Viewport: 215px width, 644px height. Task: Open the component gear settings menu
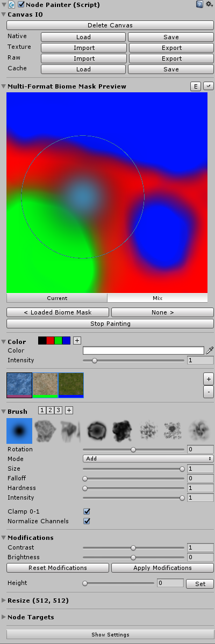point(209,4)
